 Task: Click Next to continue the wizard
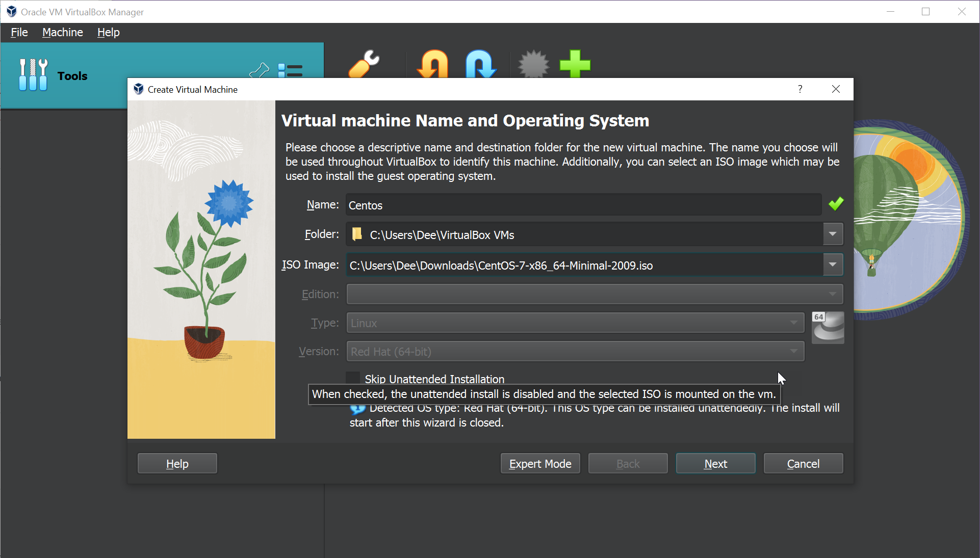pos(715,463)
